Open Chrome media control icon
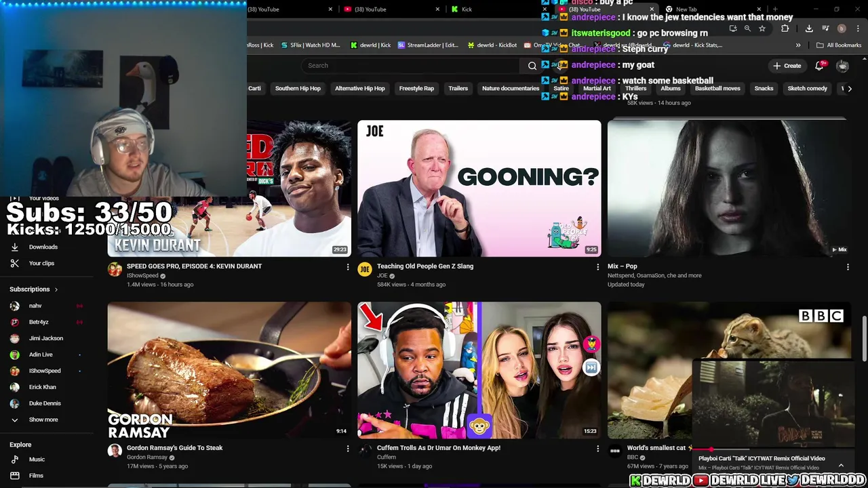 pos(825,28)
